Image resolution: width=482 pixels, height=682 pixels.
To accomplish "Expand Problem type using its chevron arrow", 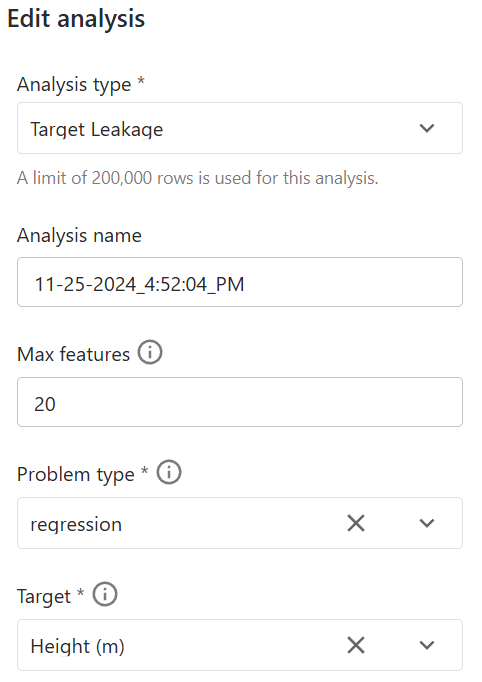I will tap(427, 523).
